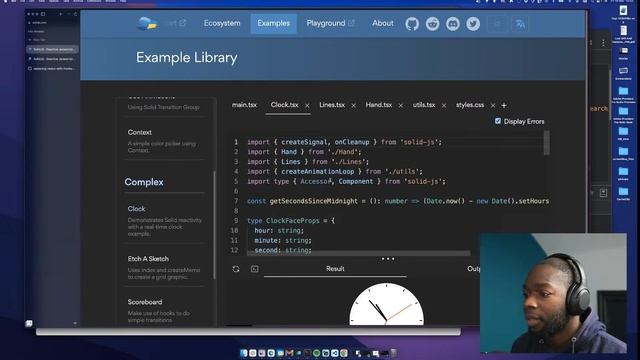
Task: Toggle the browser sidebar panel icon
Action: click(x=43, y=14)
